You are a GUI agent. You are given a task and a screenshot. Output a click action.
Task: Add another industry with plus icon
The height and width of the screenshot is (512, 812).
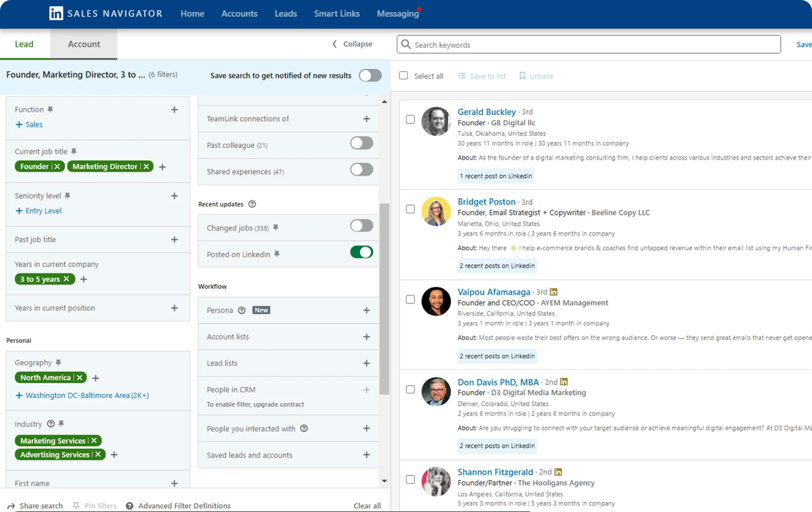[x=114, y=455]
